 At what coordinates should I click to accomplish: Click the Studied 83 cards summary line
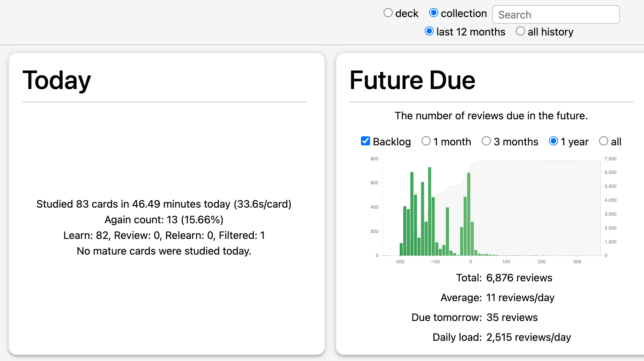click(164, 204)
